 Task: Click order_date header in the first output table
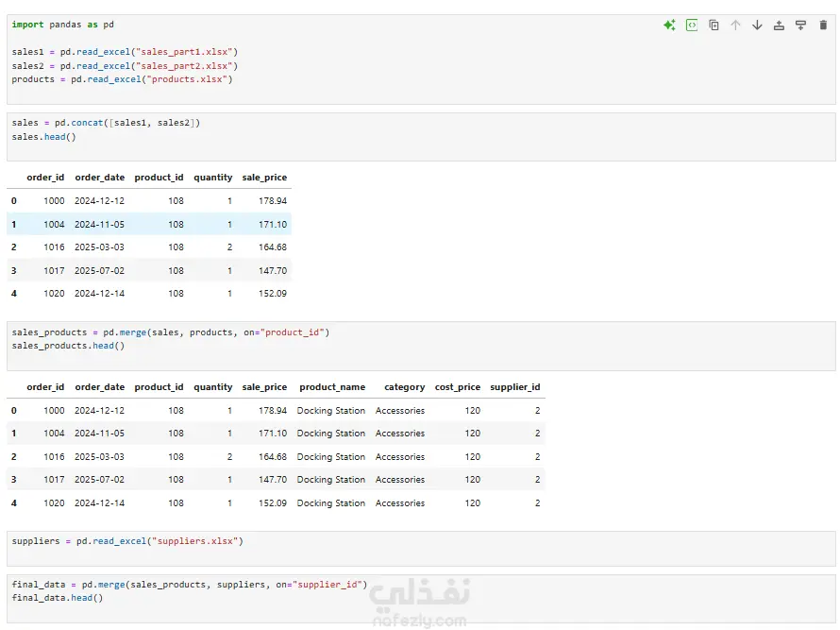tap(100, 178)
